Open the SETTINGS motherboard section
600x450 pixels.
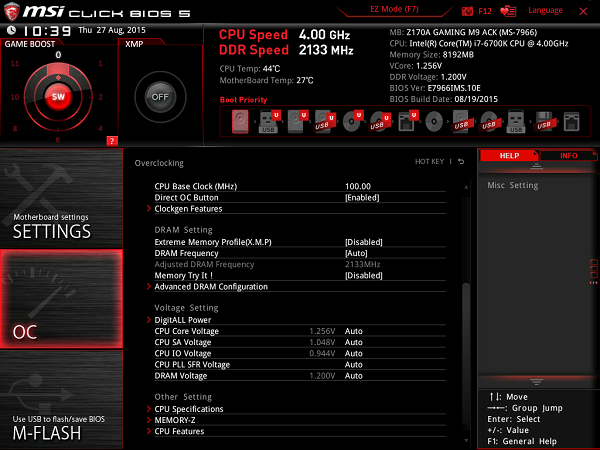pyautogui.click(x=61, y=198)
